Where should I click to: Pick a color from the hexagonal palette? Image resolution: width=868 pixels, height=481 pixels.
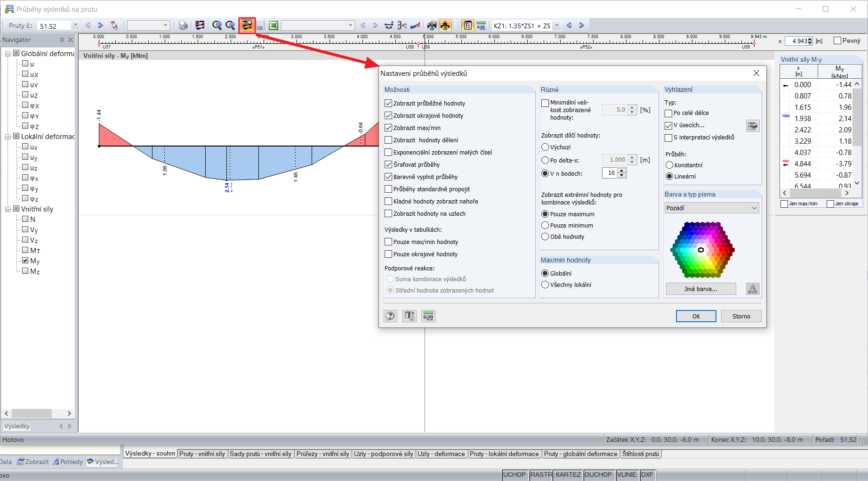coord(702,250)
